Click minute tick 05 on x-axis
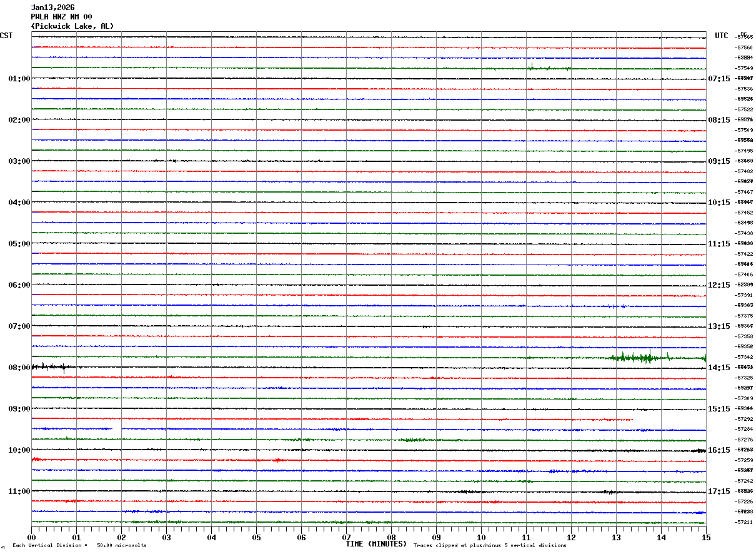Viewport: 756px width, 554px height. (257, 536)
